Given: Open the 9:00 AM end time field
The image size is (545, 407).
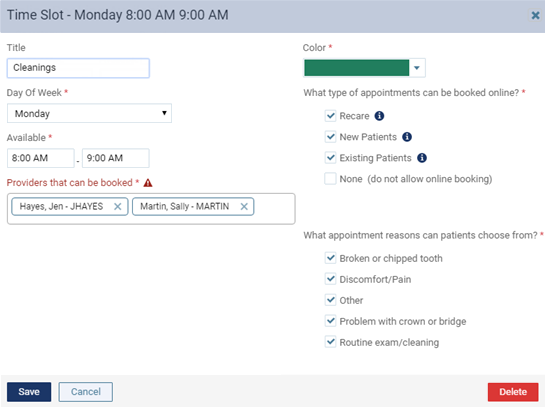Looking at the screenshot, I should click(116, 158).
